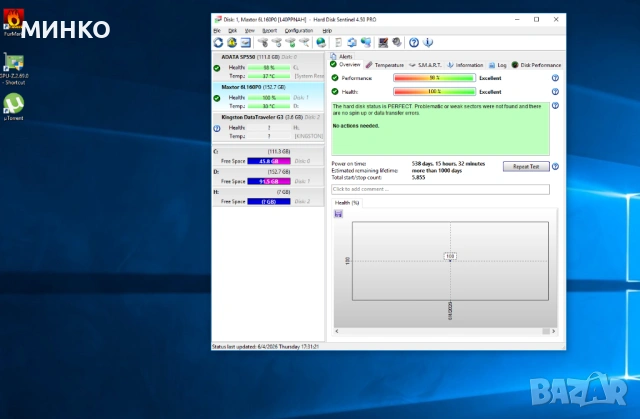Click the first gray disk test toolbar icon

point(263,42)
